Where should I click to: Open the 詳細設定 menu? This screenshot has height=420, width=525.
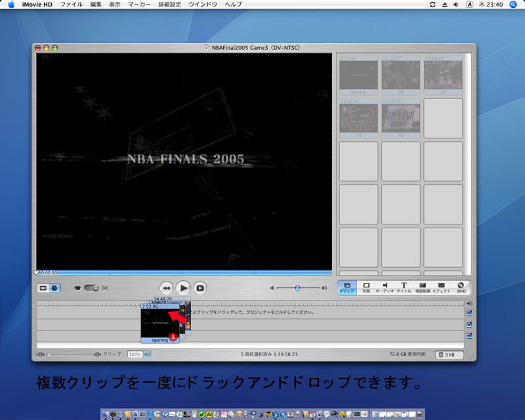[x=169, y=5]
